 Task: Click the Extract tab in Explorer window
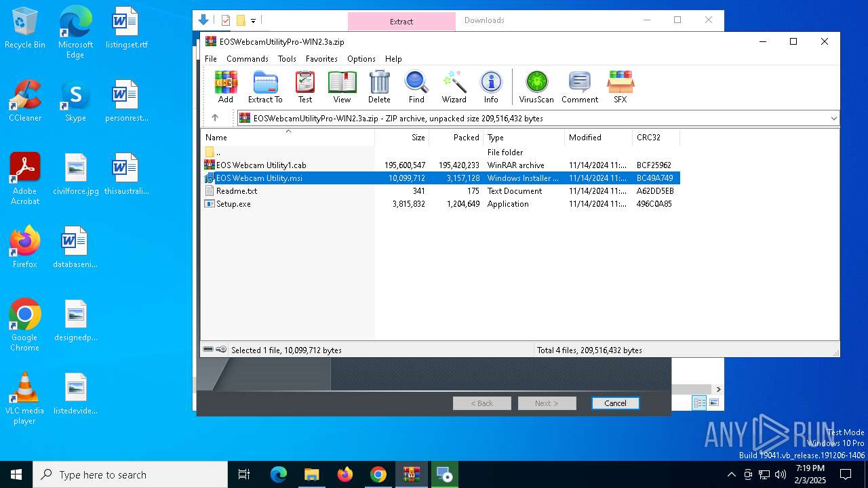[x=401, y=21]
